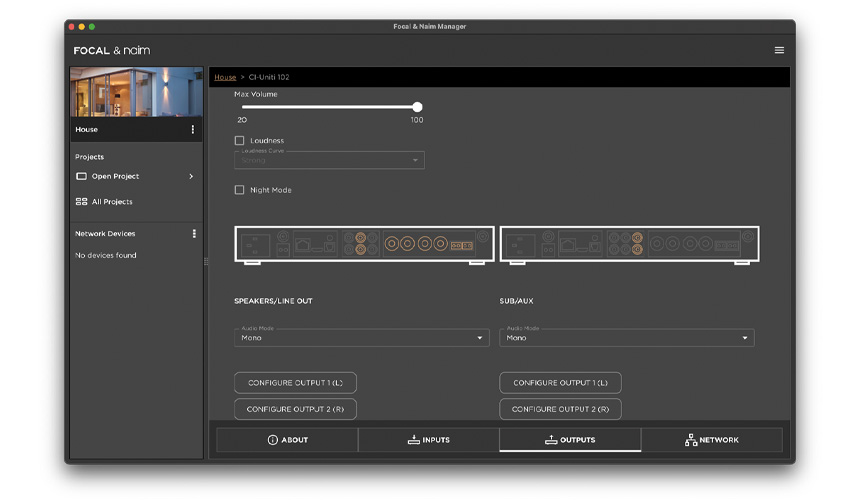Click Network Devices three-dot menu icon
Image resolution: width=859 pixels, height=500 pixels.
pos(194,234)
